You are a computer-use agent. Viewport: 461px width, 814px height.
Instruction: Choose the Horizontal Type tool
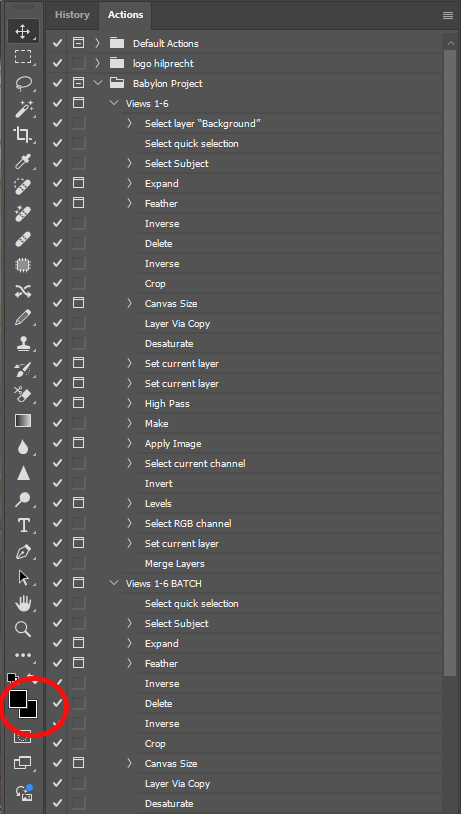pos(23,525)
